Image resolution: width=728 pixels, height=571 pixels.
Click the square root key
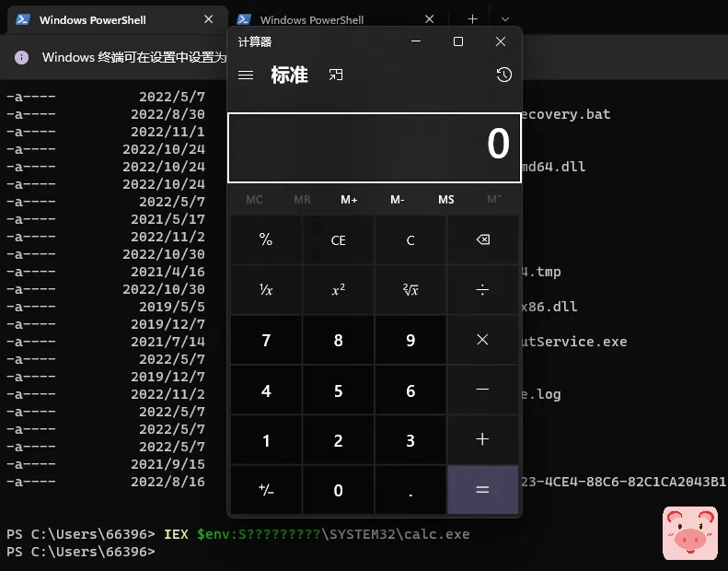click(410, 290)
